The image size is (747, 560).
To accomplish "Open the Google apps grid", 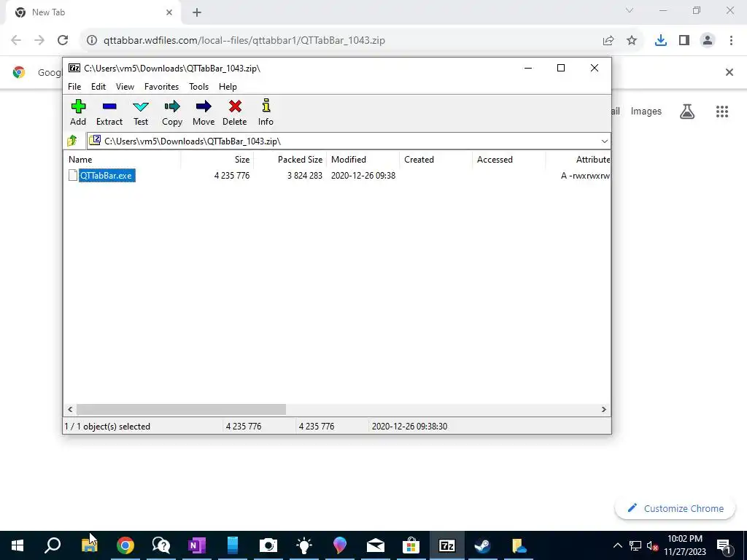I will tap(722, 112).
